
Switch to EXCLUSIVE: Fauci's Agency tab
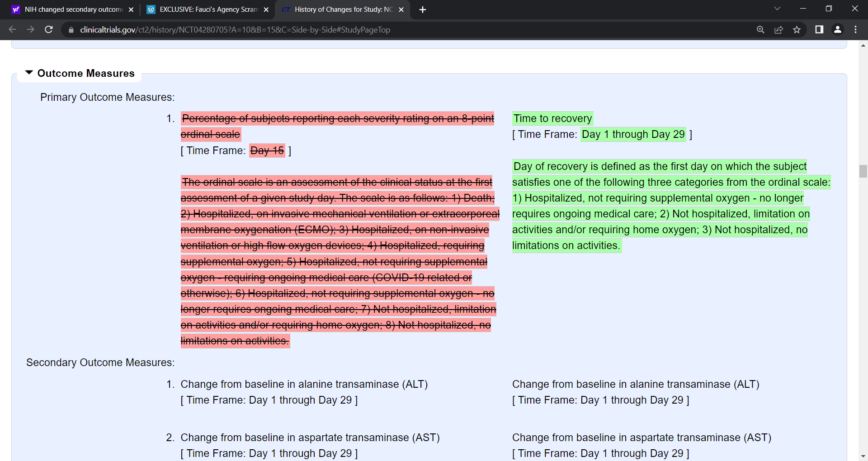point(208,9)
